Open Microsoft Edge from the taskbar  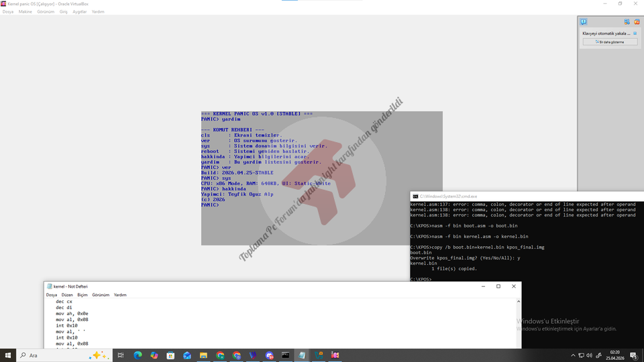pyautogui.click(x=138, y=355)
